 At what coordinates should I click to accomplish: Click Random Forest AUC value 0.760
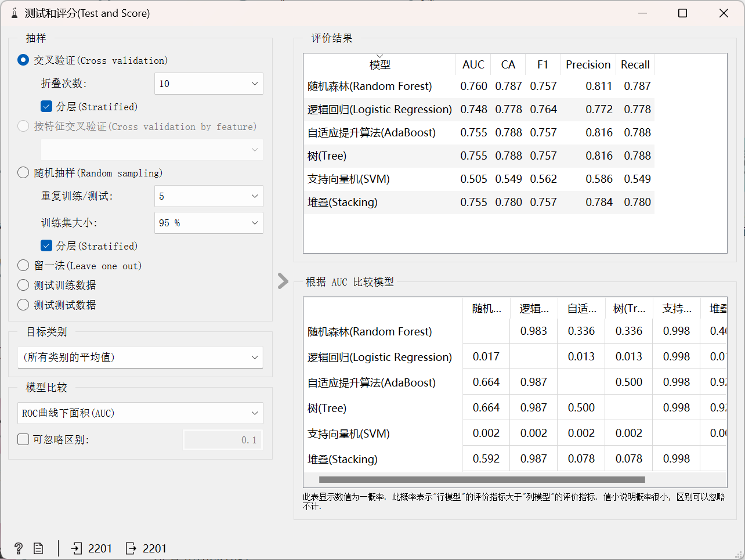coord(474,86)
